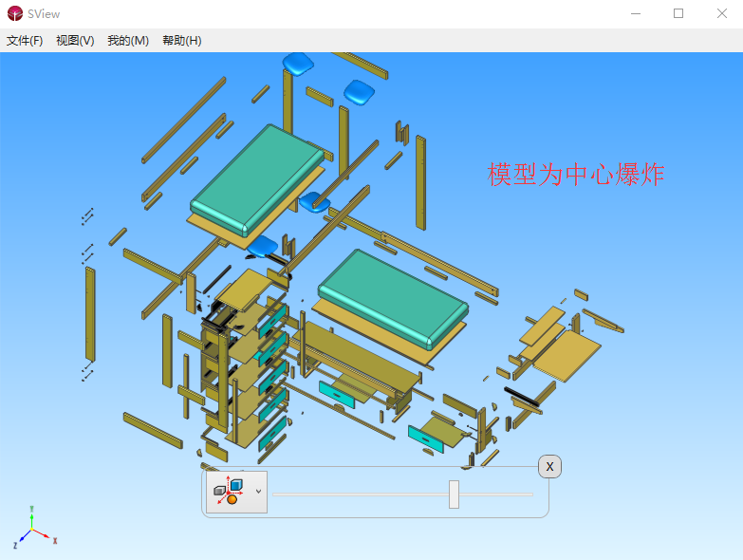The image size is (743, 560).
Task: Open the 帮助(H) menu
Action: (x=182, y=41)
